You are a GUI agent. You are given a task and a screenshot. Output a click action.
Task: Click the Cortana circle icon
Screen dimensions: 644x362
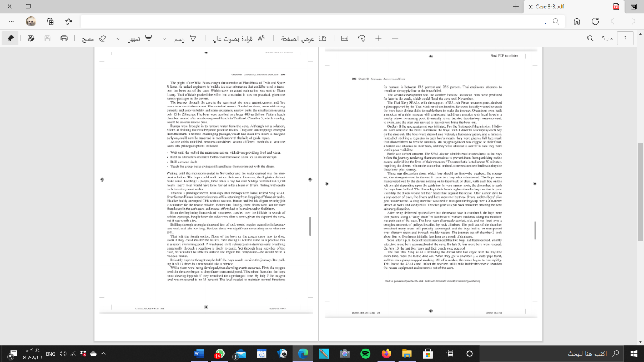pyautogui.click(x=469, y=353)
